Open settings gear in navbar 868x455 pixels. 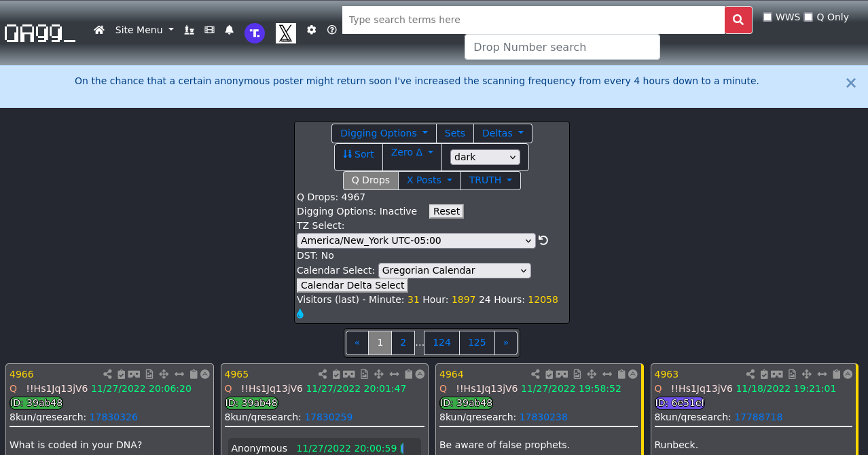[312, 30]
